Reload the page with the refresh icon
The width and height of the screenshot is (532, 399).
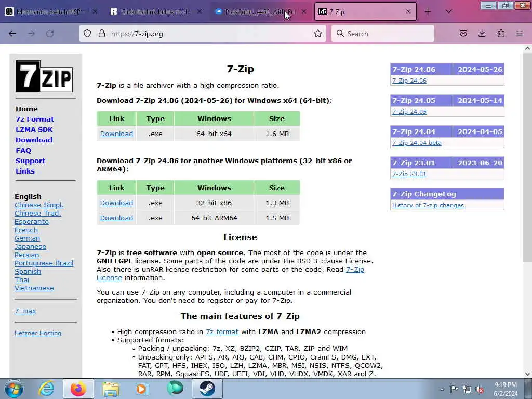coord(50,34)
